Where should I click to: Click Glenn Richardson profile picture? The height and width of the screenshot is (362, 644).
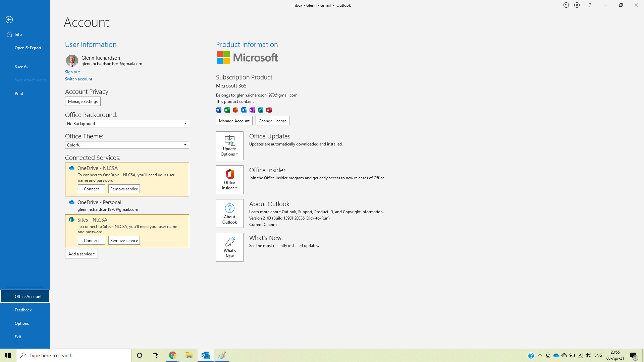coord(72,61)
